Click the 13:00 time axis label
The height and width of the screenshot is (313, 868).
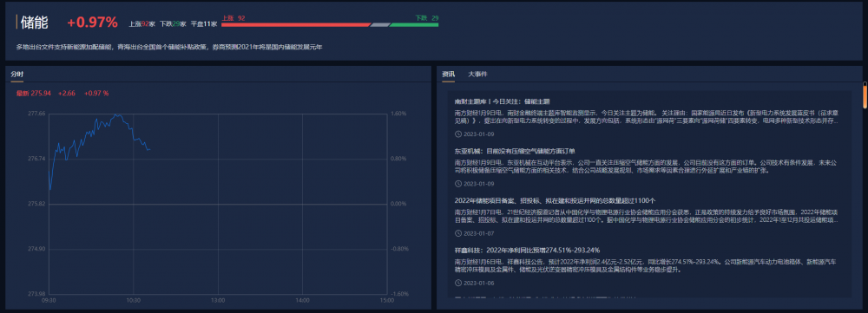(218, 301)
